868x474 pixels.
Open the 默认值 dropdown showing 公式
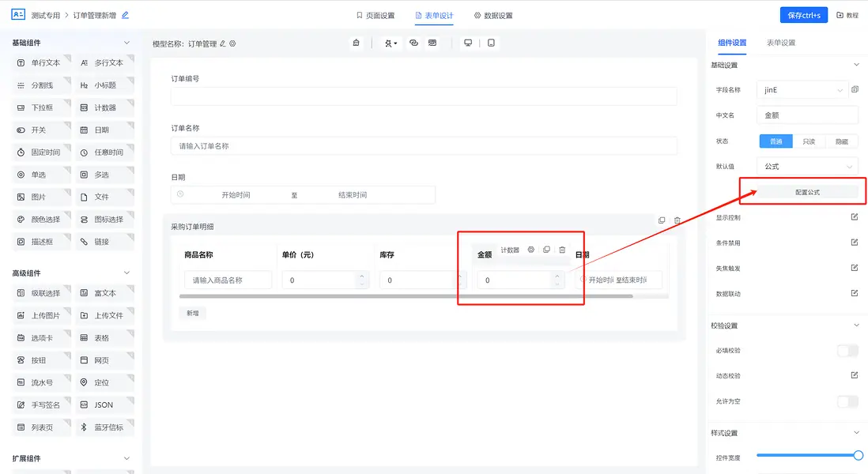[x=807, y=167]
